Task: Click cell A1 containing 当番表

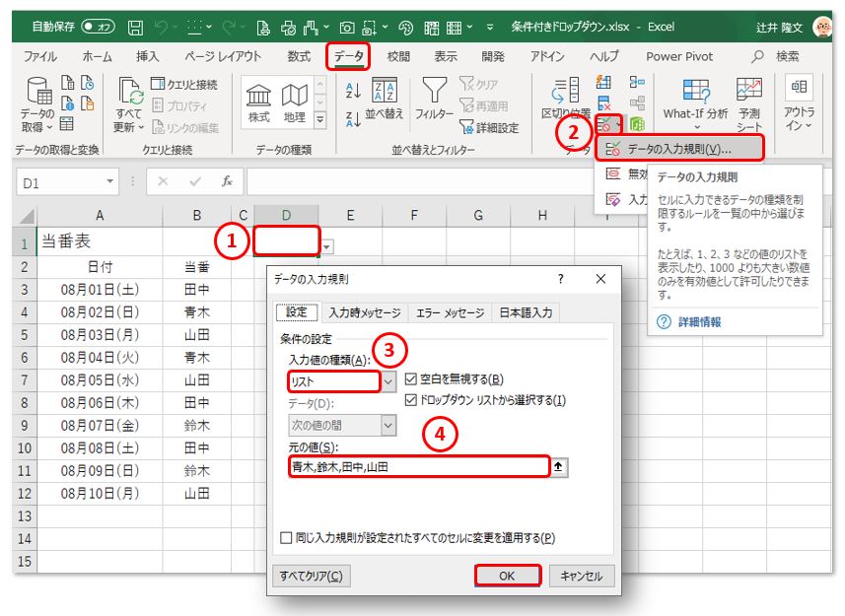Action: (x=100, y=241)
